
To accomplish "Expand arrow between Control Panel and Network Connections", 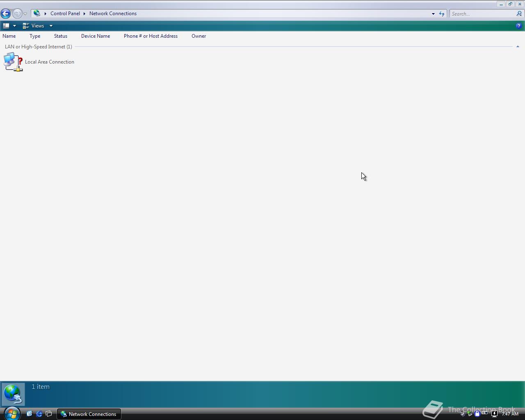I will click(x=84, y=14).
